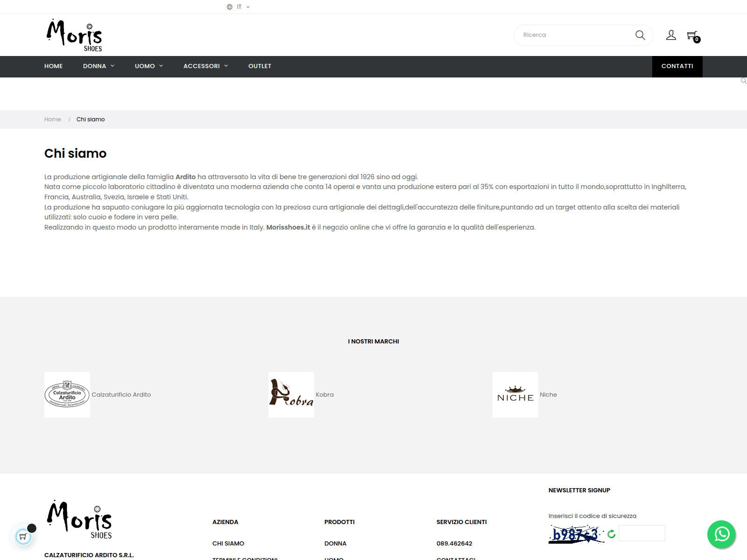Click CALZATURIFICIO ARDITO S.R.L. footer text

click(x=89, y=555)
